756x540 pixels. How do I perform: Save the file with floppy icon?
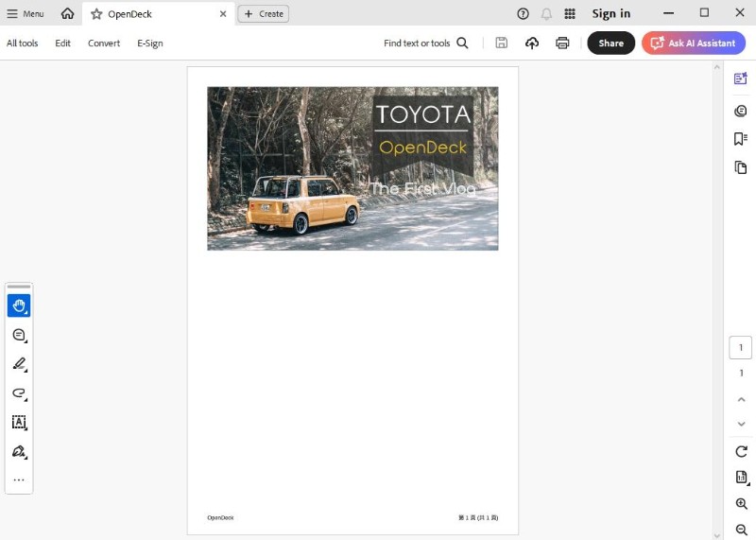coord(502,43)
